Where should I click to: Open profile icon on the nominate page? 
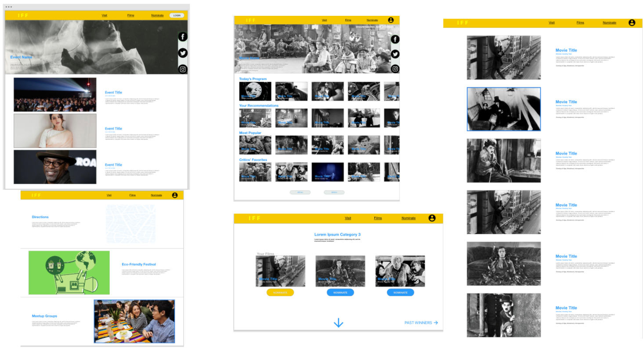point(432,218)
